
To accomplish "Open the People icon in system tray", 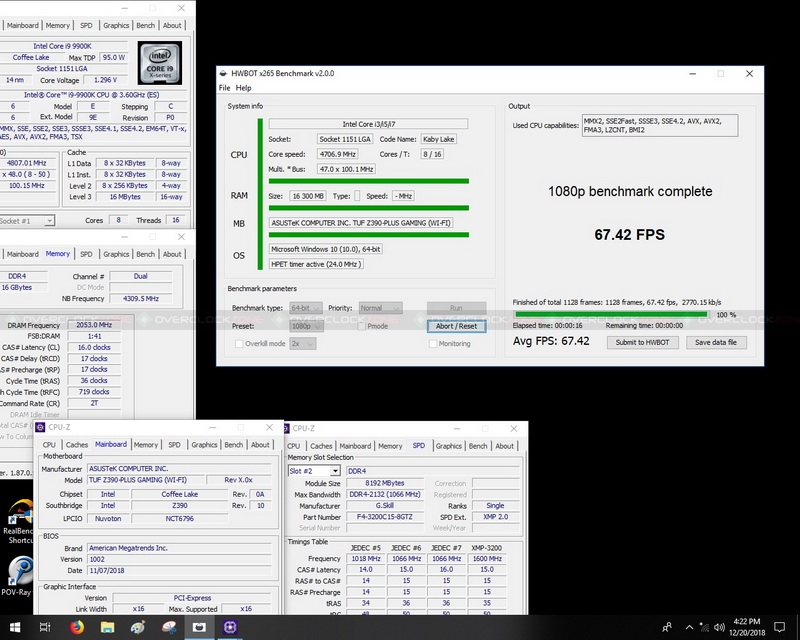I will [x=667, y=627].
